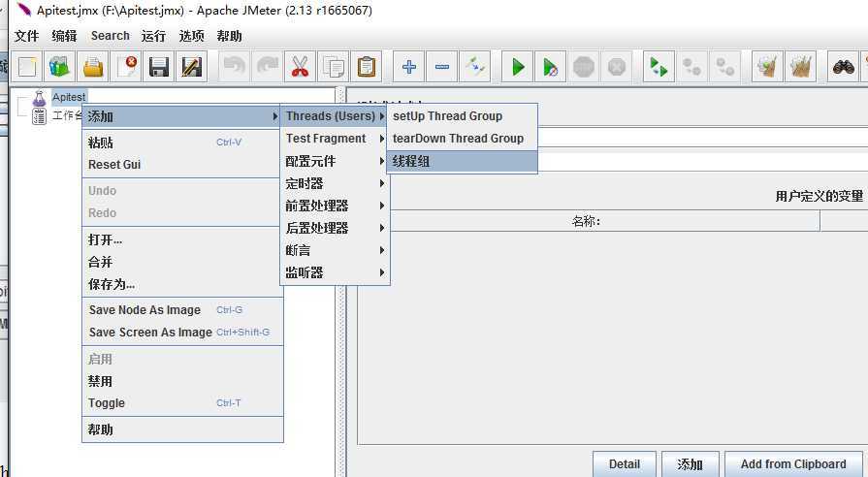Click the Expand All plus icon
Image resolution: width=868 pixels, height=477 pixels.
tap(409, 67)
